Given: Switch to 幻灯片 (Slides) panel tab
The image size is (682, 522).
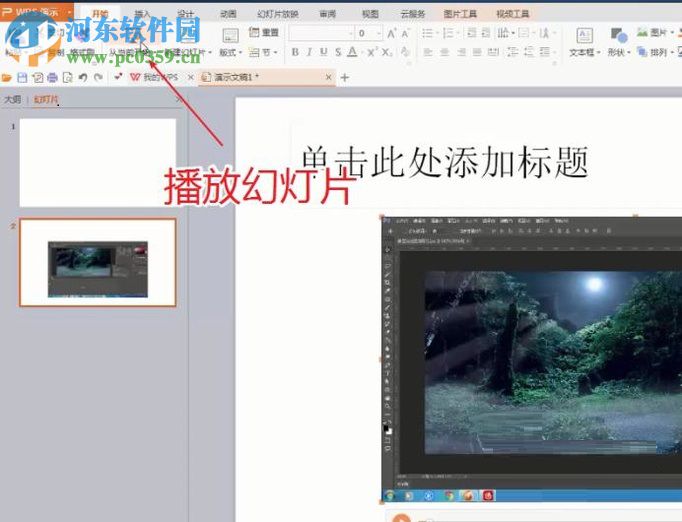Looking at the screenshot, I should (x=46, y=100).
